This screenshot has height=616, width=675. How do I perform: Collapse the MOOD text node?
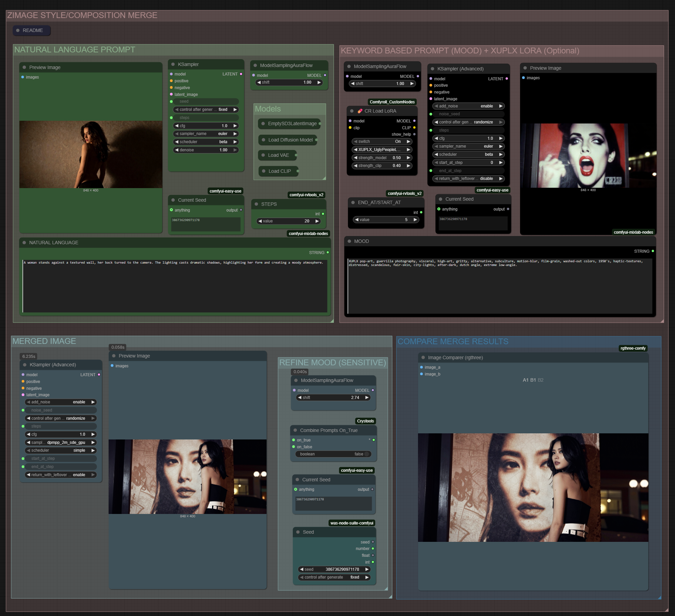click(349, 241)
